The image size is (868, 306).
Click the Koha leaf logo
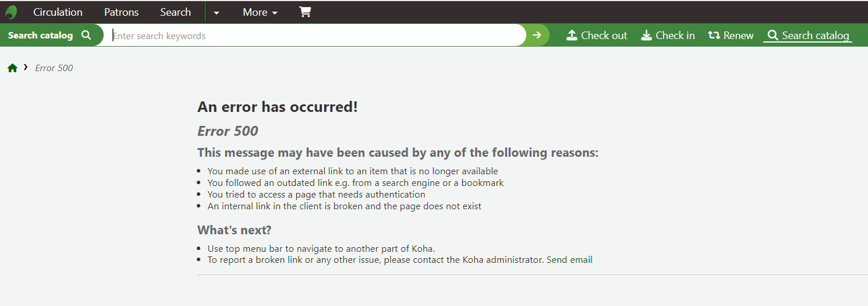coord(11,12)
